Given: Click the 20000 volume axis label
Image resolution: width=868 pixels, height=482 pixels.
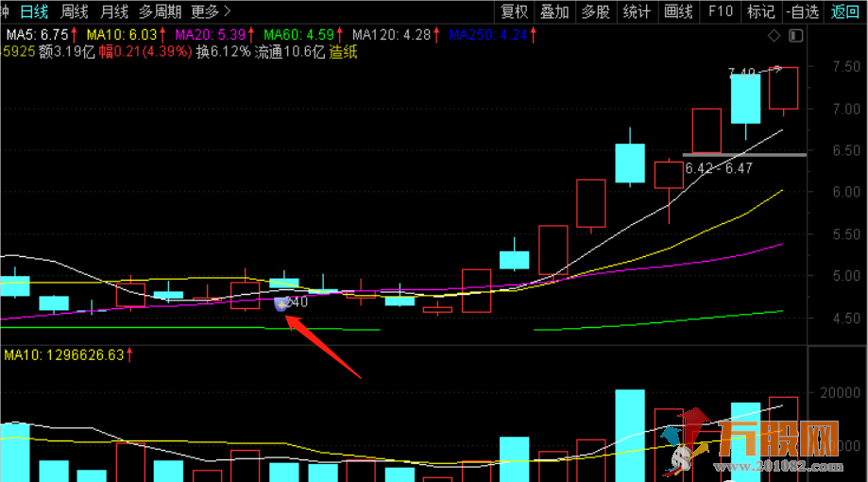Looking at the screenshot, I should click(840, 392).
